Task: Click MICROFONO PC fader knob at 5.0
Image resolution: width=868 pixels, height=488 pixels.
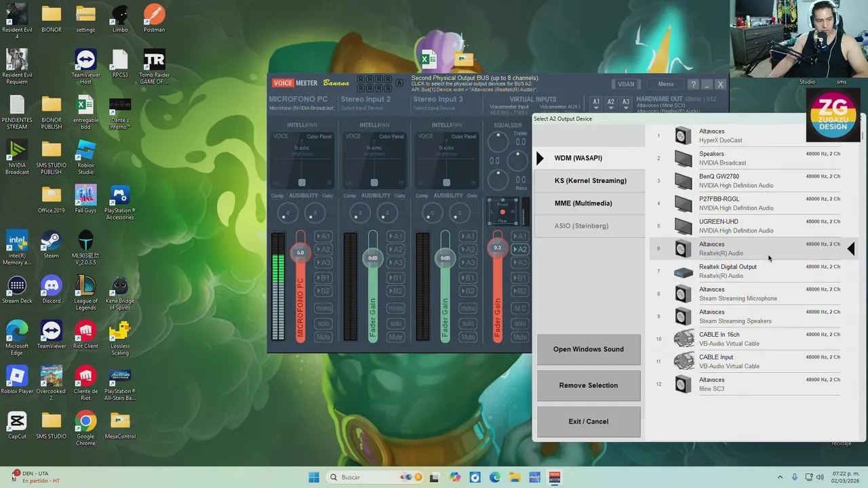Action: pyautogui.click(x=300, y=253)
